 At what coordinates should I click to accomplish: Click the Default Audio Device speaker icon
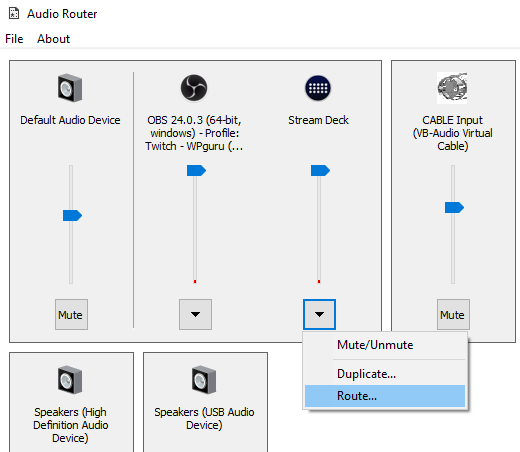(70, 88)
